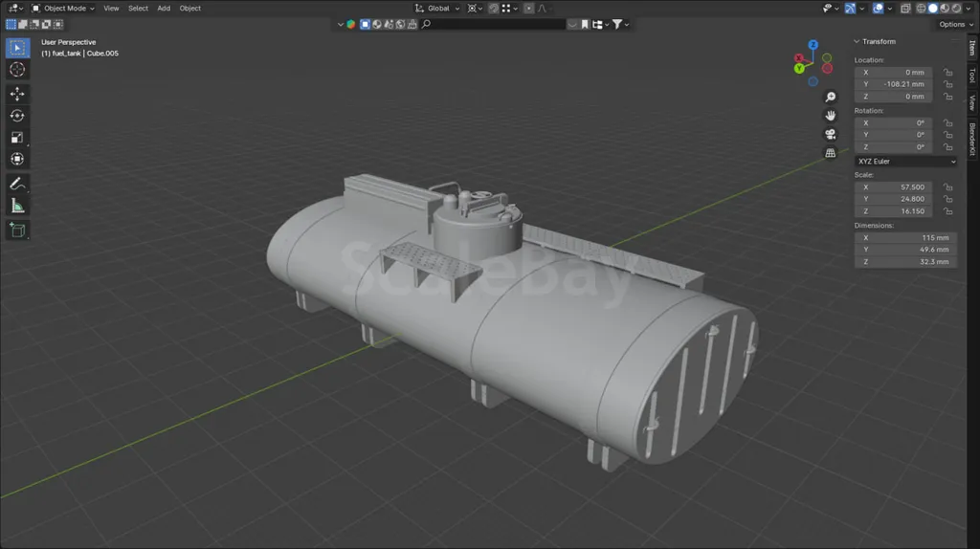Click the subtract selection mode icon

tap(35, 24)
